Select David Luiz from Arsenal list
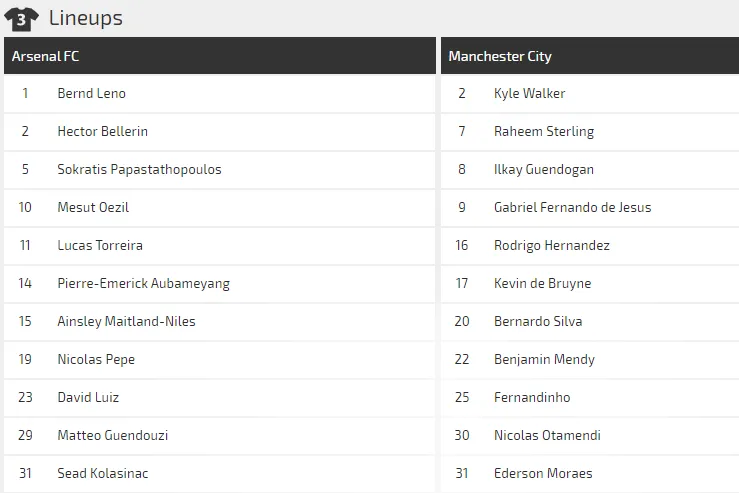739x493 pixels. tap(88, 397)
